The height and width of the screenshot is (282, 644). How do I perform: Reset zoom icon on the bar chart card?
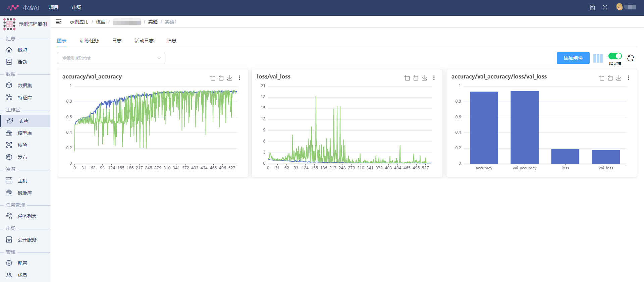(x=610, y=78)
